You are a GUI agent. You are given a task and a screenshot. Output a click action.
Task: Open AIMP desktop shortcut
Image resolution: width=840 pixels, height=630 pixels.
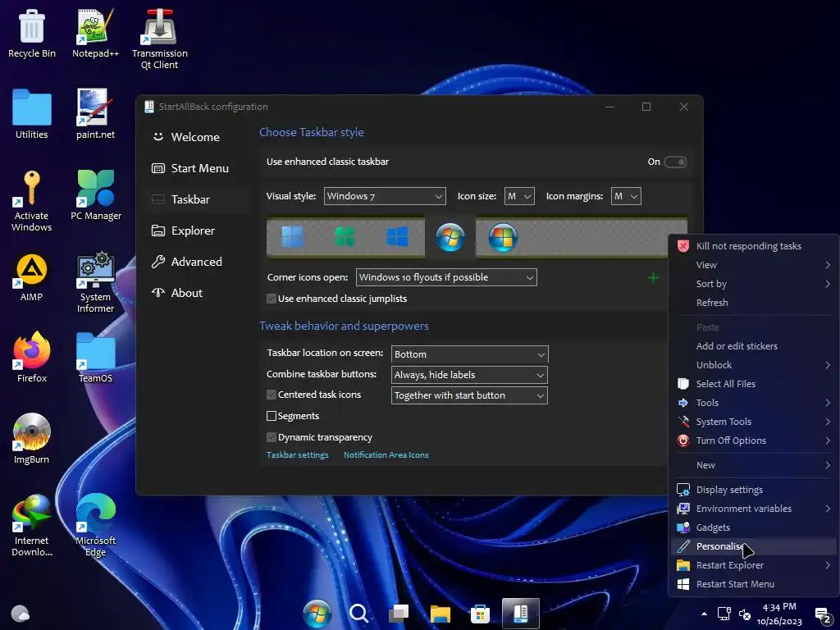coord(32,277)
